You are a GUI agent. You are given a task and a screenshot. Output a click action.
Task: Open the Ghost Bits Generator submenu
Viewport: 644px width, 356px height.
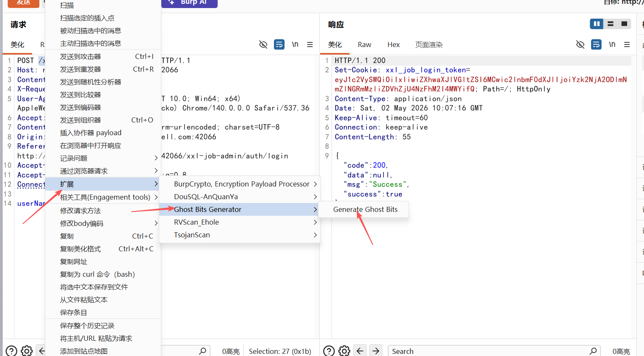(x=240, y=209)
